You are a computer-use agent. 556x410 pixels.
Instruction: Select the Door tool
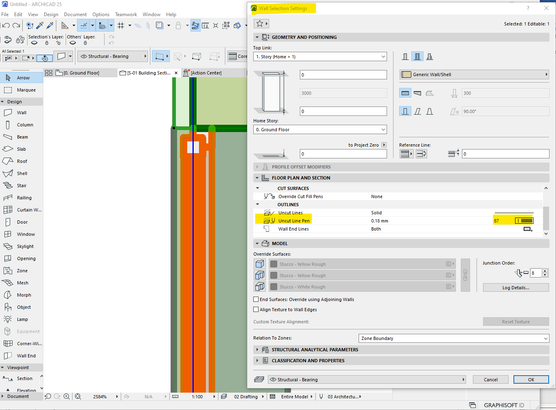coord(21,222)
